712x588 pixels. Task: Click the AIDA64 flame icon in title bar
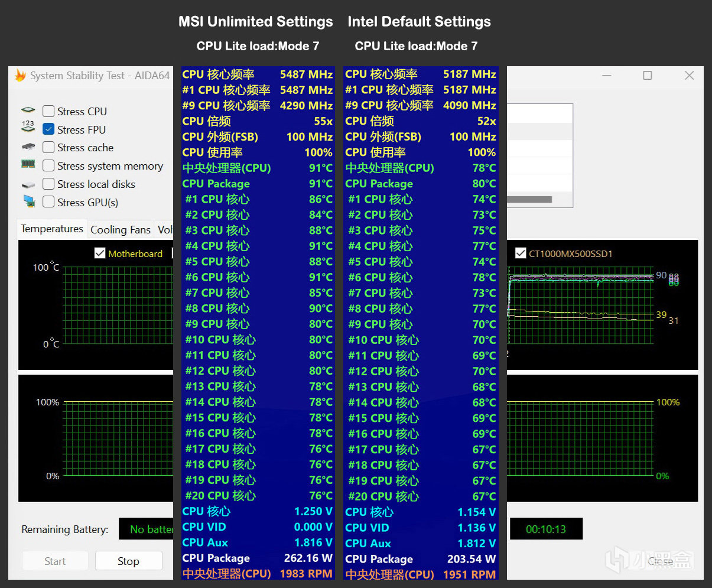(20, 75)
